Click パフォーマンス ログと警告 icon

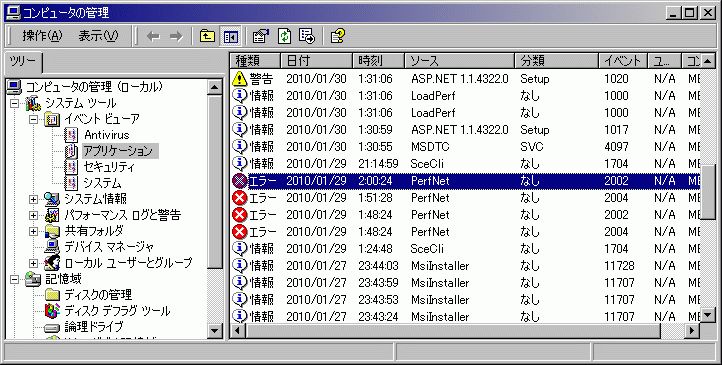pyautogui.click(x=52, y=215)
